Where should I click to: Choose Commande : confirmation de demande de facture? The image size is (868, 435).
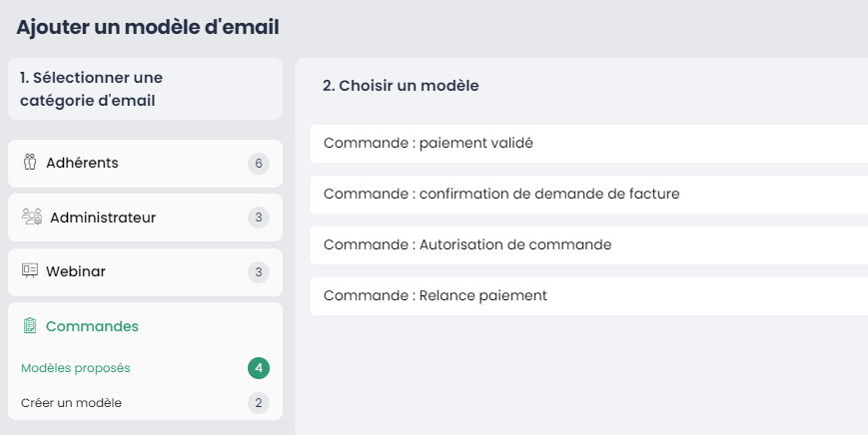tap(589, 194)
